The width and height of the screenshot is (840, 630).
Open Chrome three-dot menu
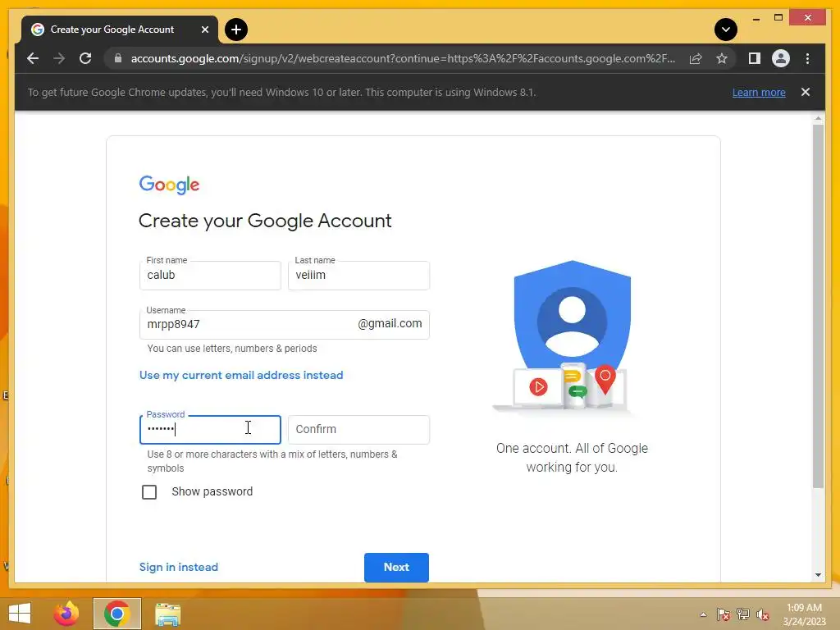click(x=807, y=58)
